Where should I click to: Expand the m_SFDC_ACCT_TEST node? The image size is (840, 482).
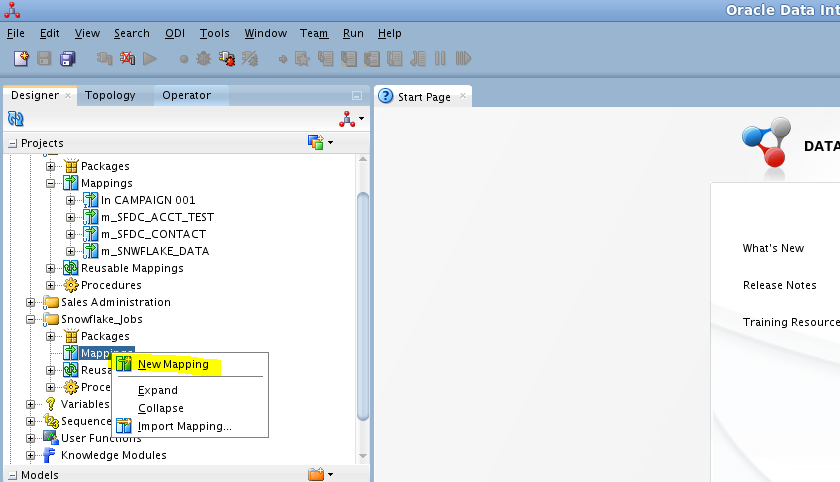[70, 217]
